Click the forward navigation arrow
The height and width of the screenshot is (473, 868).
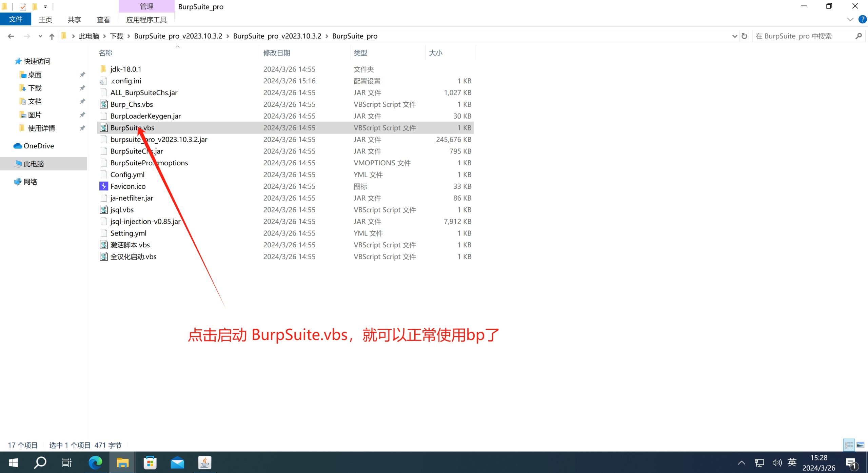[27, 36]
